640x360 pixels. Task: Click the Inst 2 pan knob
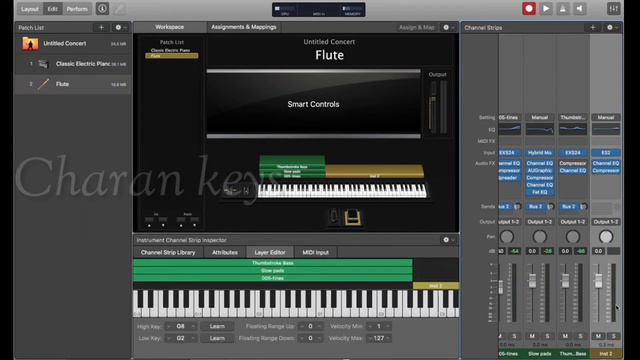(606, 236)
